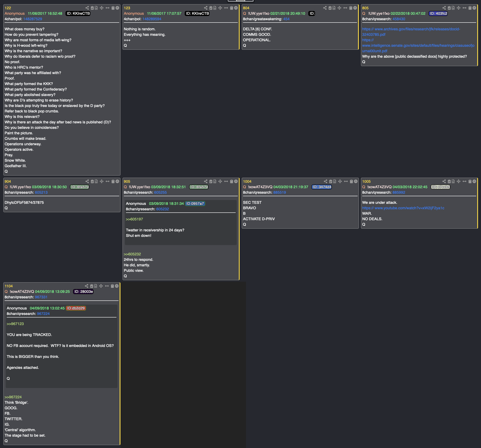Click the ID: c7ccb9 badge
Viewport: 481px width, 448px height.
point(441,187)
